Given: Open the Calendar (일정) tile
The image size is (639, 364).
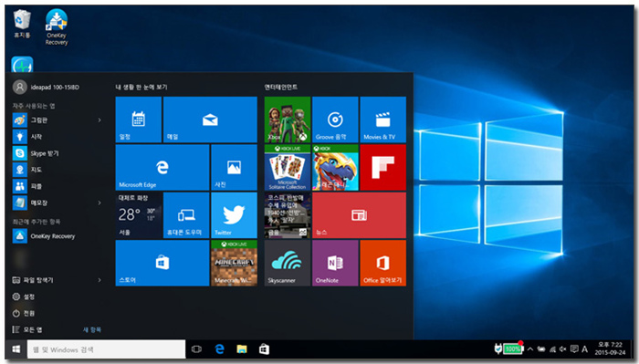Looking at the screenshot, I should (x=139, y=120).
